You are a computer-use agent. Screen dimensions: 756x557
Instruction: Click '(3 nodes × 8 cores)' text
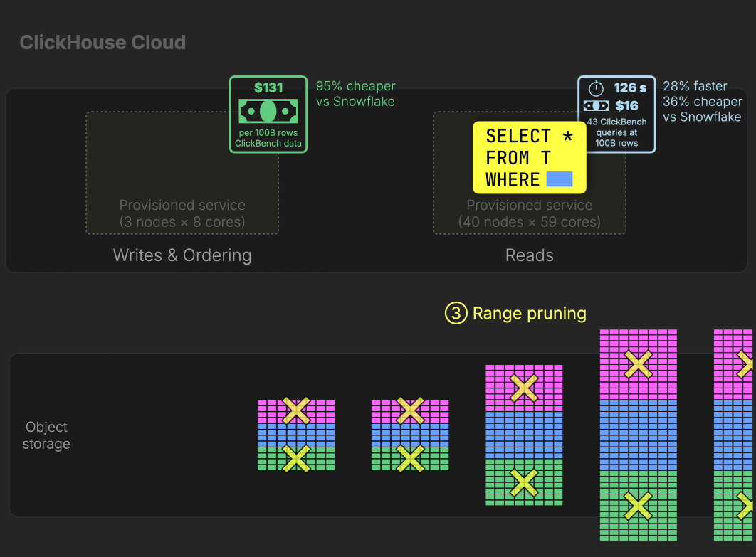[x=182, y=222]
